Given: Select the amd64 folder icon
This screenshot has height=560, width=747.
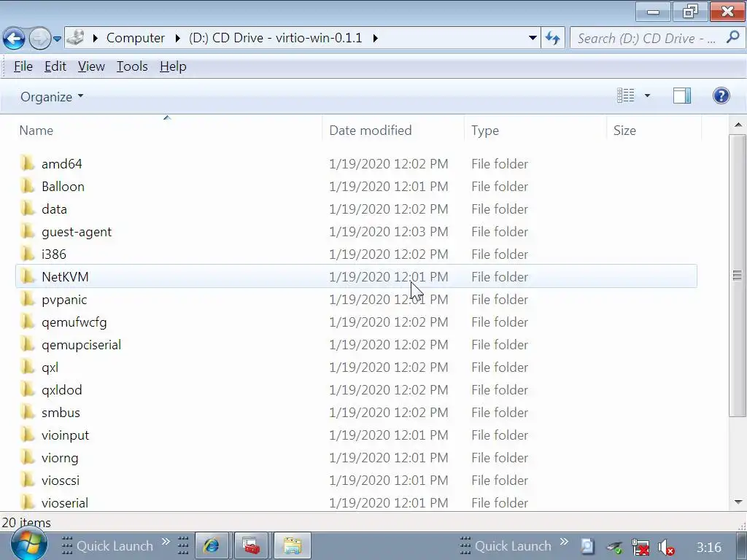Looking at the screenshot, I should point(28,163).
